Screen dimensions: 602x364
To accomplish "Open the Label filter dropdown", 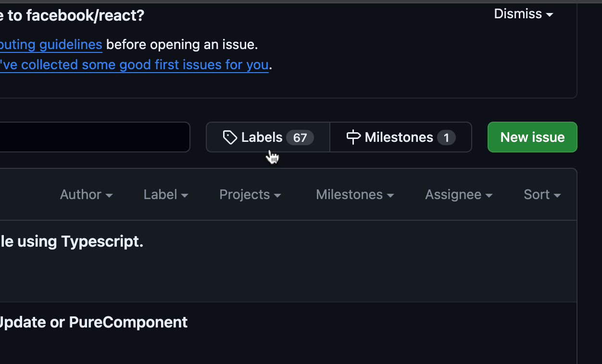I will point(165,194).
